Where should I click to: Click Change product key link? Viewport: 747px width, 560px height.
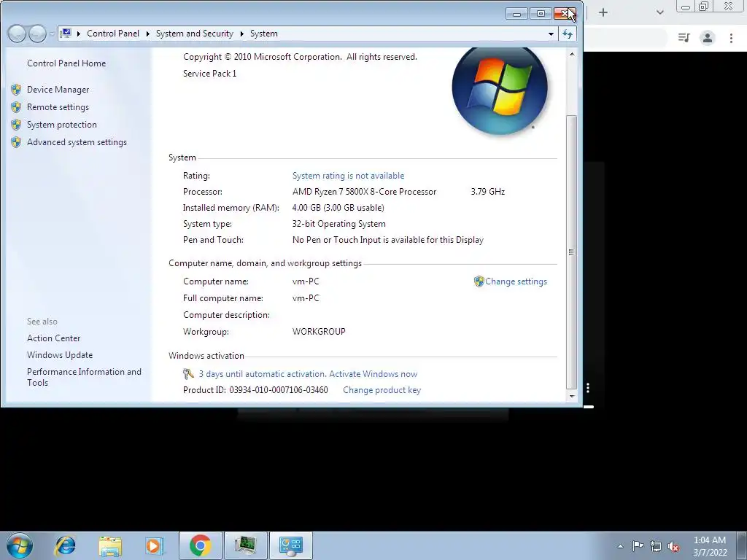click(x=382, y=390)
